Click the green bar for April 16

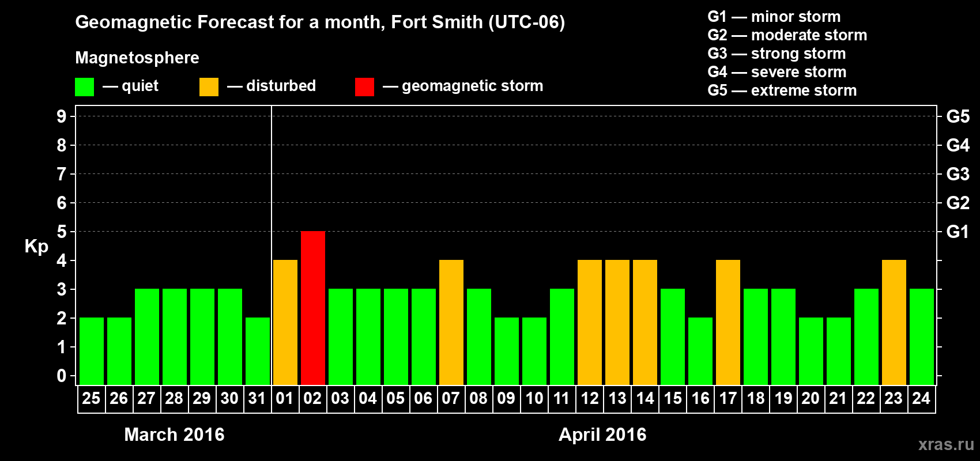700,351
